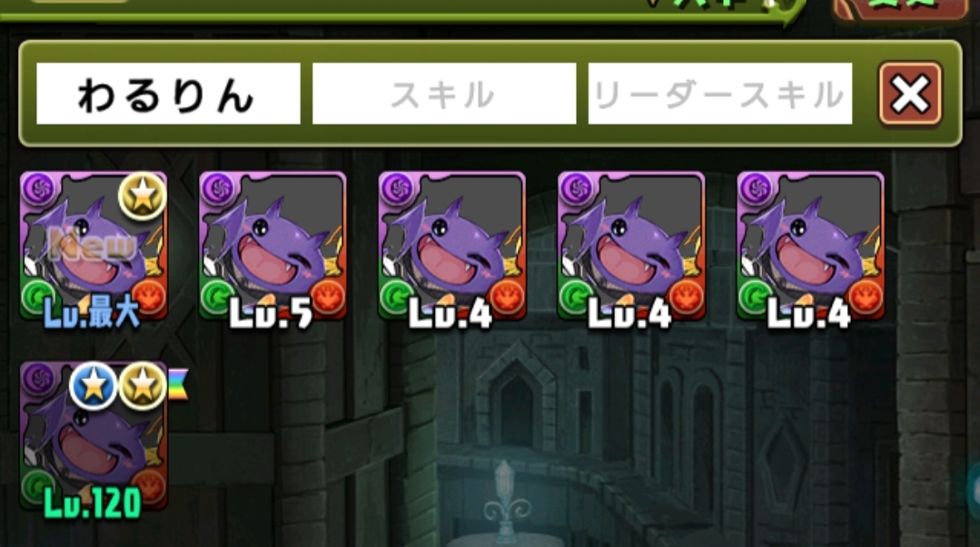Viewport: 980px width, 547px height.
Task: Close the search filter with X button
Action: (x=909, y=94)
